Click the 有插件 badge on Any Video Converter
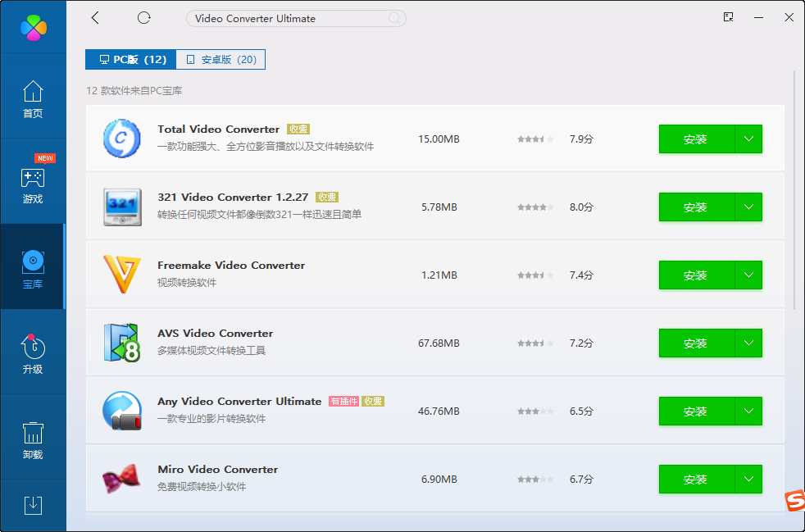This screenshot has height=532, width=805. tap(344, 402)
